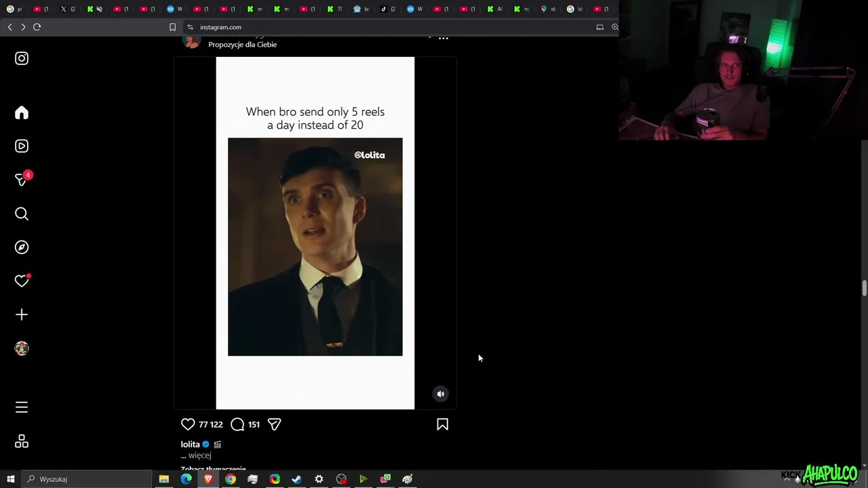
Task: Open the lolita profile link under post
Action: [x=190, y=445]
